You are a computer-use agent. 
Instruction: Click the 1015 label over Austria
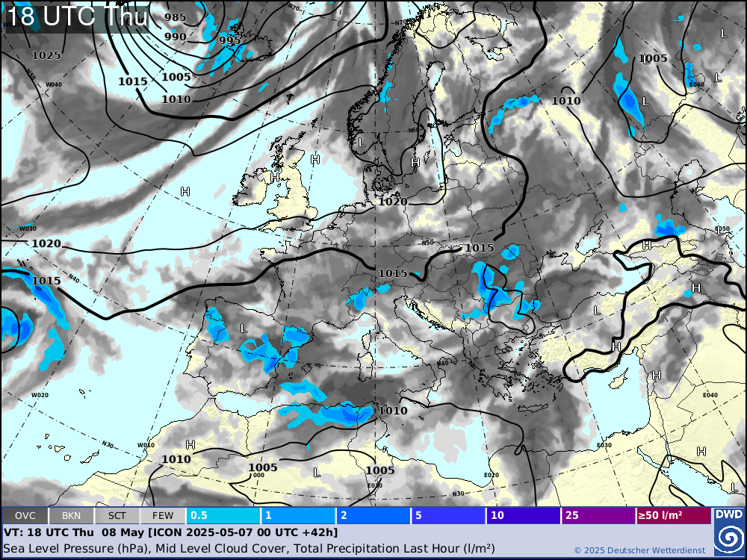pyautogui.click(x=393, y=273)
